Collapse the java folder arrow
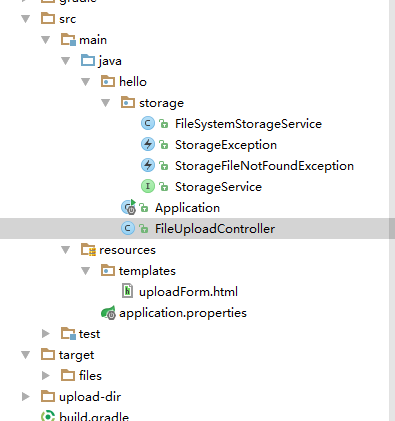 66,61
